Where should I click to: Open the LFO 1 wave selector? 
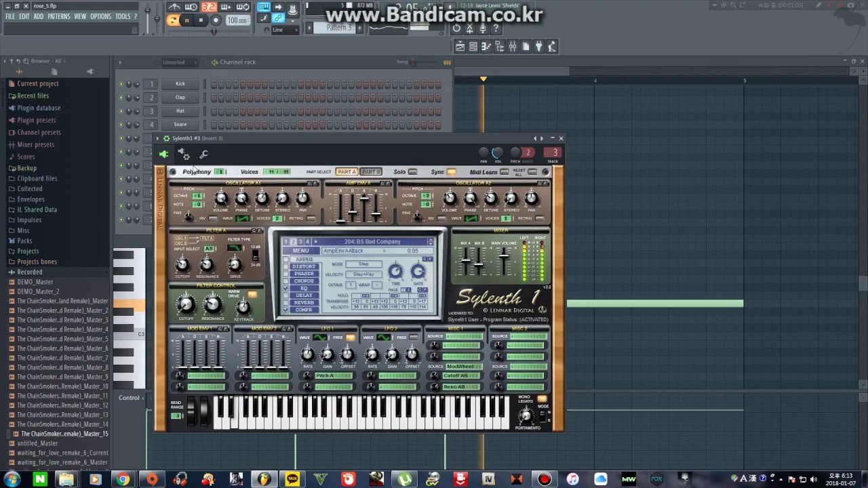pos(321,337)
